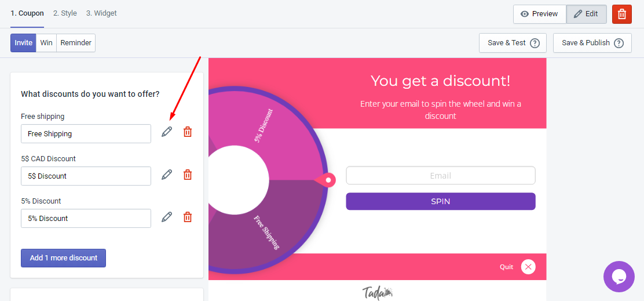Click the Email input field

point(441,176)
